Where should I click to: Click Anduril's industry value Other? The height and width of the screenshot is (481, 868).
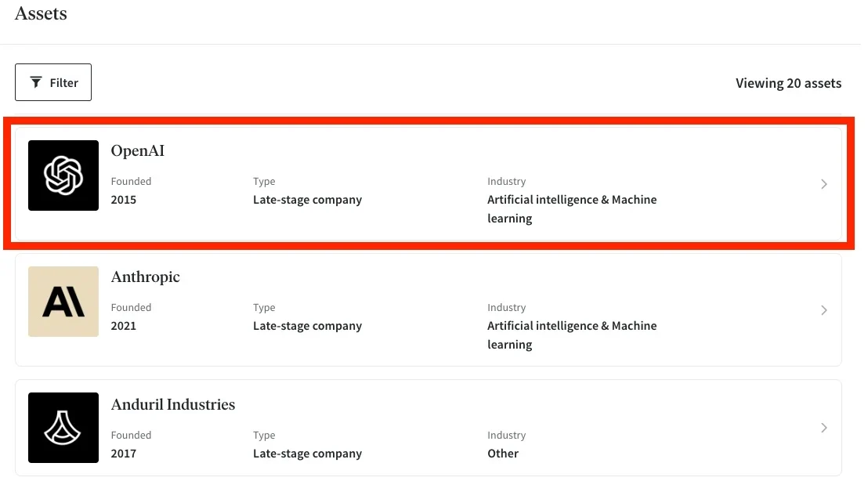[503, 454]
